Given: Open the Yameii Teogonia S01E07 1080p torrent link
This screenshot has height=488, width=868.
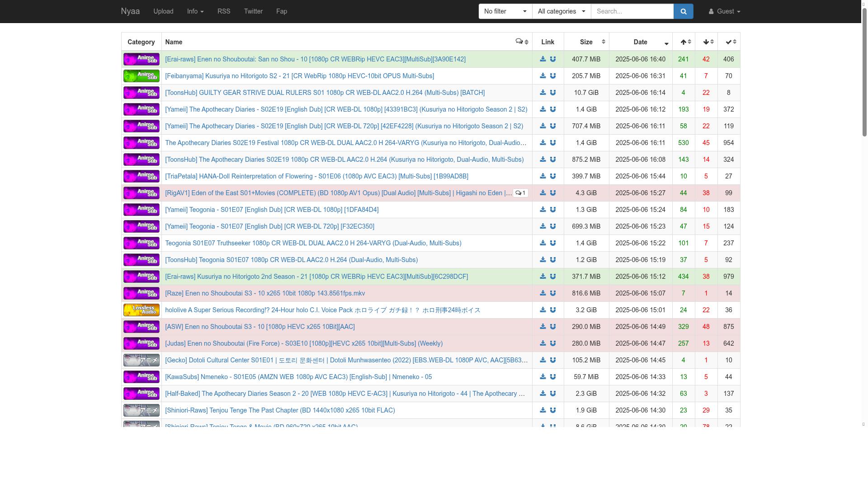Looking at the screenshot, I should (272, 210).
